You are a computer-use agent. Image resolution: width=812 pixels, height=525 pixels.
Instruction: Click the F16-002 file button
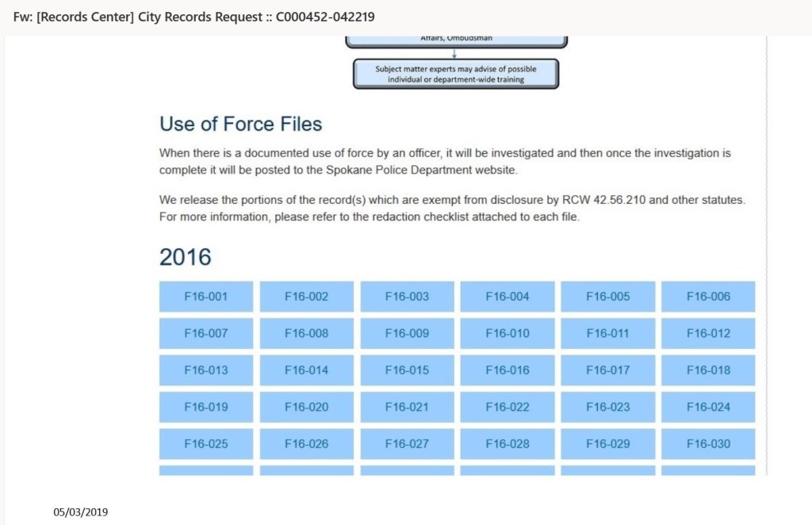pyautogui.click(x=307, y=297)
